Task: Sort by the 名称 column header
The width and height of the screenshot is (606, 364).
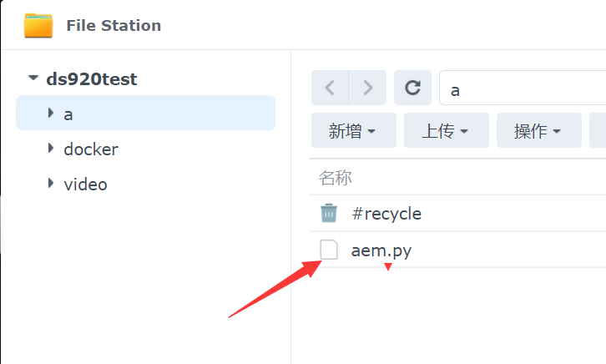Action: [x=336, y=178]
